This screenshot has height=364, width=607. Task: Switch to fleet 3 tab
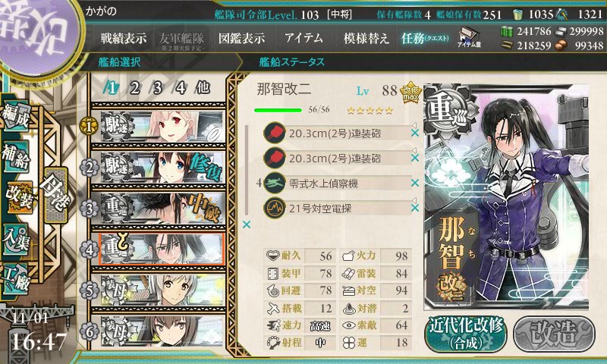(x=157, y=88)
